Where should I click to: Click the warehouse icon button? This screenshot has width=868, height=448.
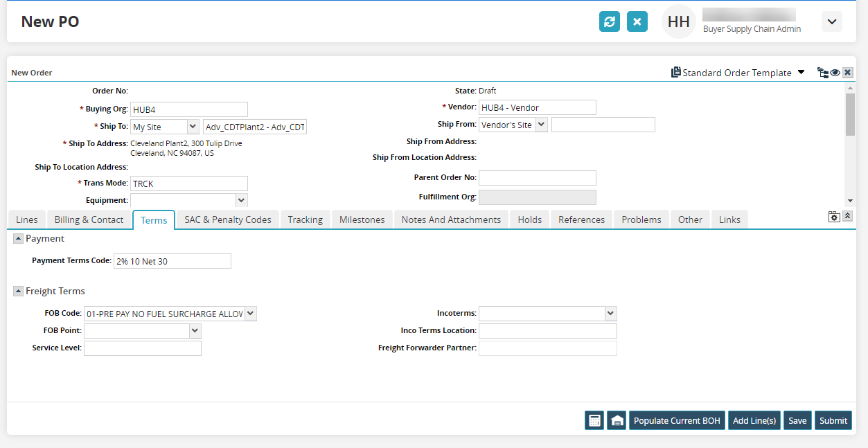617,420
